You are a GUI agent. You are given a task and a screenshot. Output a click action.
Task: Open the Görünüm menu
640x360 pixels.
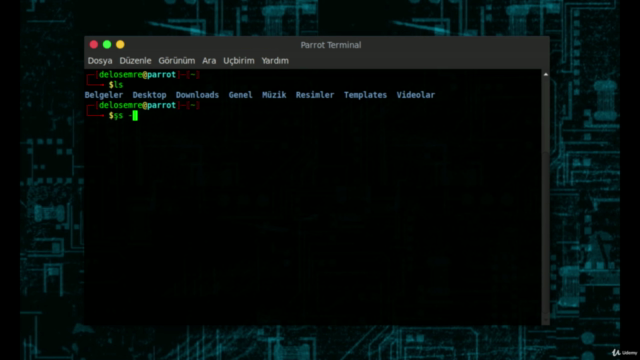click(x=177, y=61)
